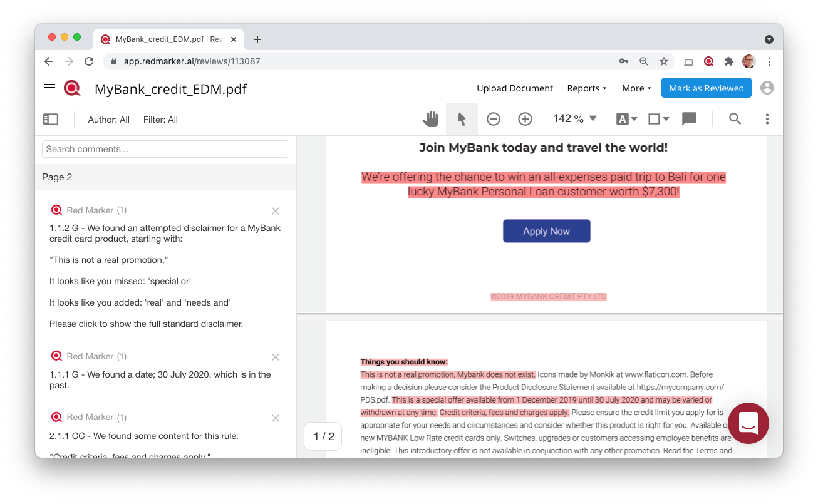Open the user account avatar menu
The width and height of the screenshot is (818, 504).
(x=767, y=88)
